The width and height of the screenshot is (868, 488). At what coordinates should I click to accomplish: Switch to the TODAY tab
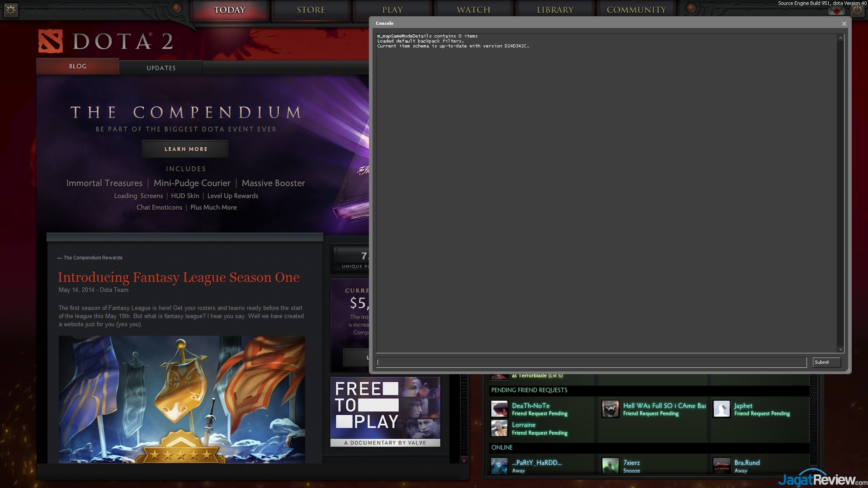230,10
